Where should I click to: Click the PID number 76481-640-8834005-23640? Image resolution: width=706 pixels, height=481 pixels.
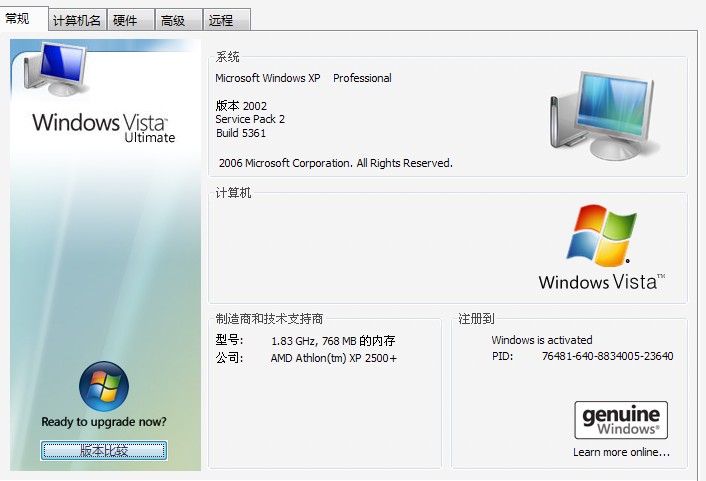pos(607,356)
